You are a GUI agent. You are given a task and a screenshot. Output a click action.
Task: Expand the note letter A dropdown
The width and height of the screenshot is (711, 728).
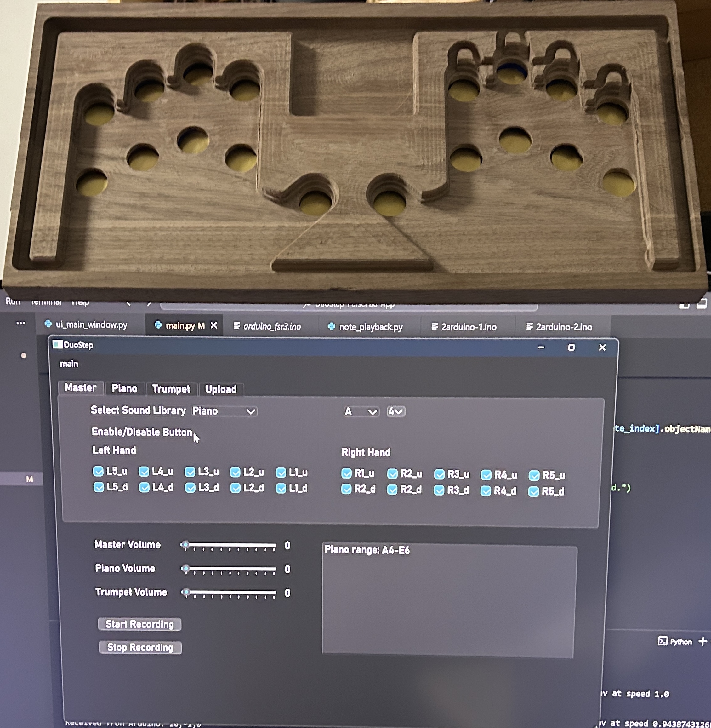(361, 412)
